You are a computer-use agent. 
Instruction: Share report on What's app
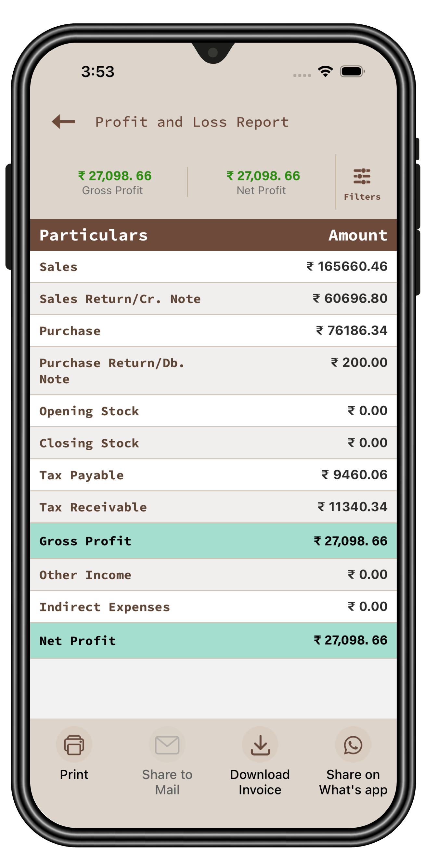(353, 745)
